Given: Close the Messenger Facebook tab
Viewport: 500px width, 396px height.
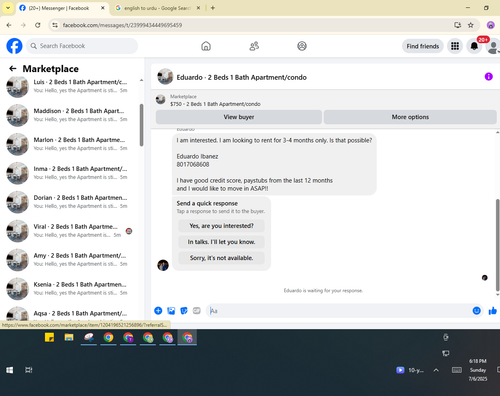Looking at the screenshot, I should click(x=103, y=8).
